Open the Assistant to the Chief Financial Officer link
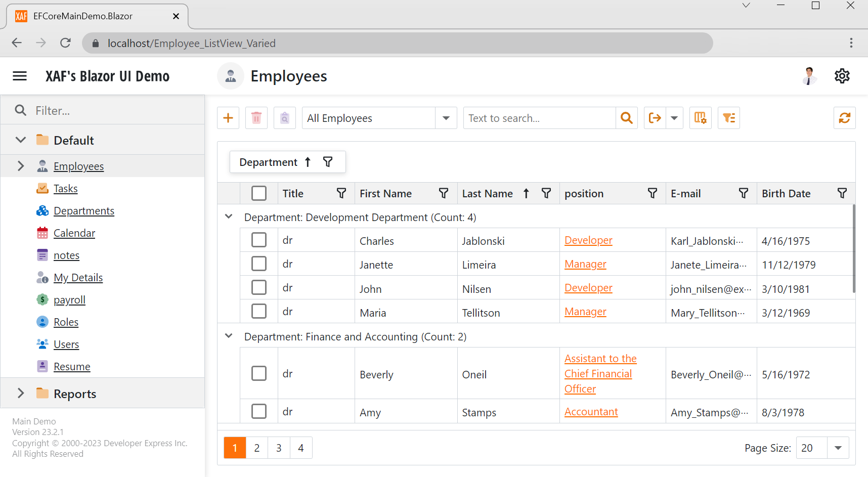This screenshot has height=477, width=868. (x=600, y=373)
